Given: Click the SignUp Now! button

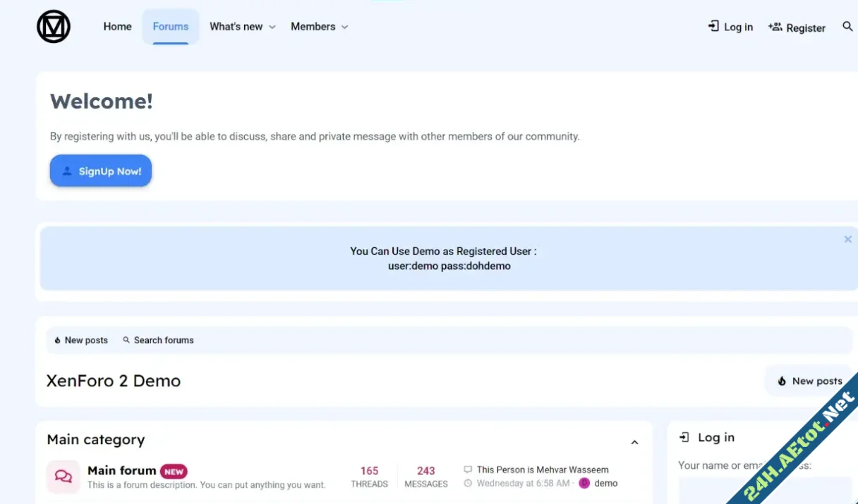Looking at the screenshot, I should click(101, 171).
